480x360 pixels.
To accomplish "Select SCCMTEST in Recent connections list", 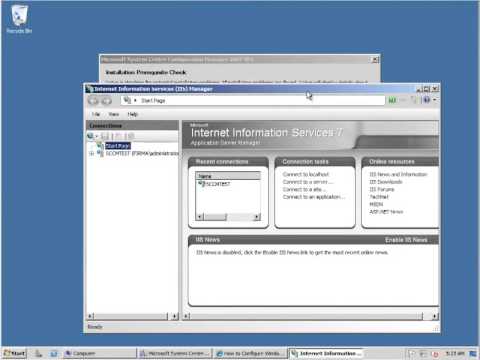I will [x=218, y=184].
